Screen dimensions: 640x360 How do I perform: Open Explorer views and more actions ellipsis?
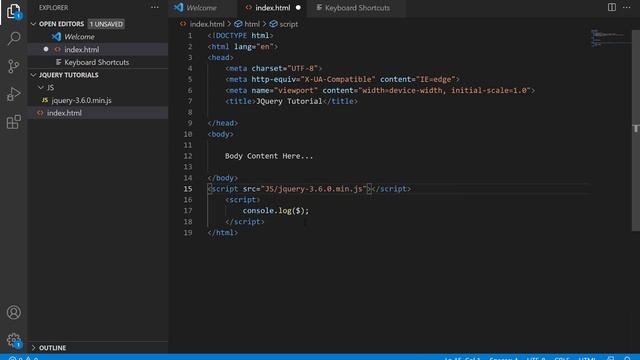[x=155, y=7]
